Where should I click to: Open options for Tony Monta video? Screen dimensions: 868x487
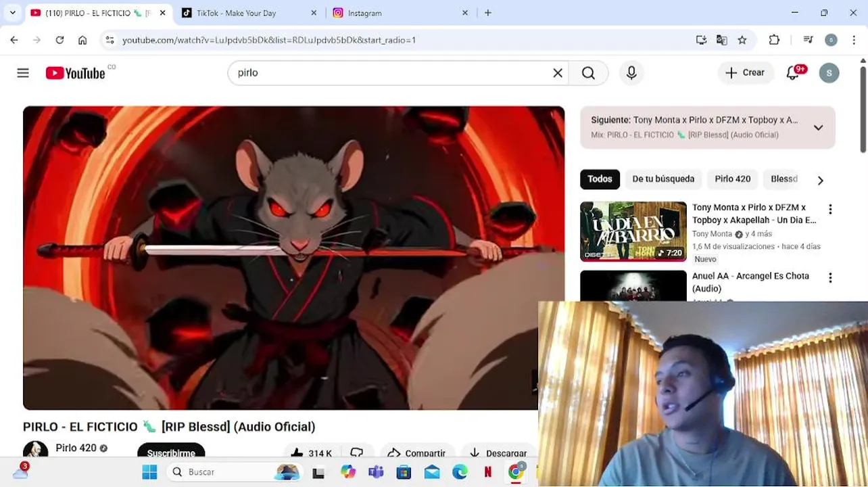click(x=830, y=210)
